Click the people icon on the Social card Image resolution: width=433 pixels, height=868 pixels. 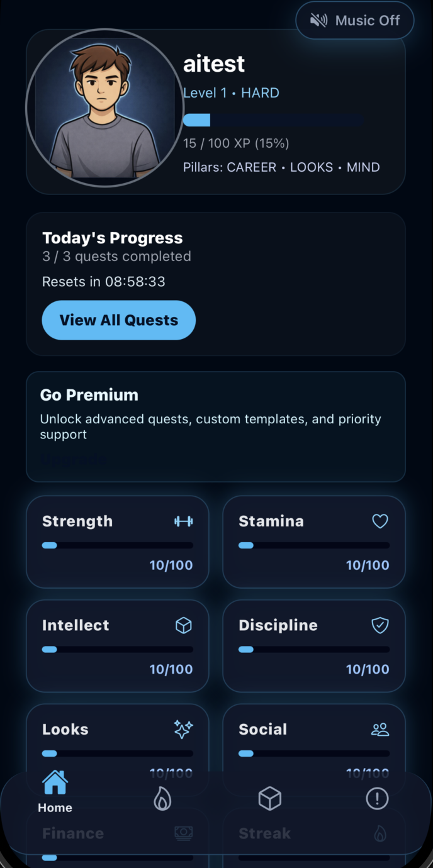coord(380,729)
